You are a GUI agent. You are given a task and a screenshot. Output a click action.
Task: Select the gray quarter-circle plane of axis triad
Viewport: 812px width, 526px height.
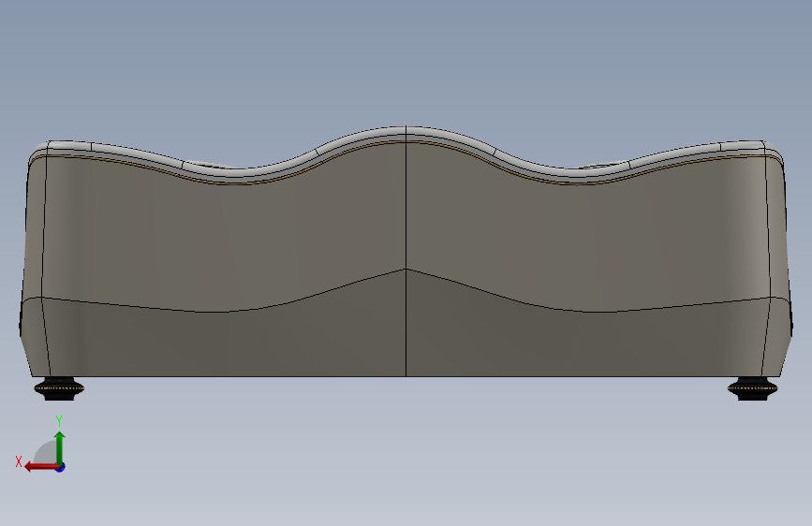coord(47,454)
